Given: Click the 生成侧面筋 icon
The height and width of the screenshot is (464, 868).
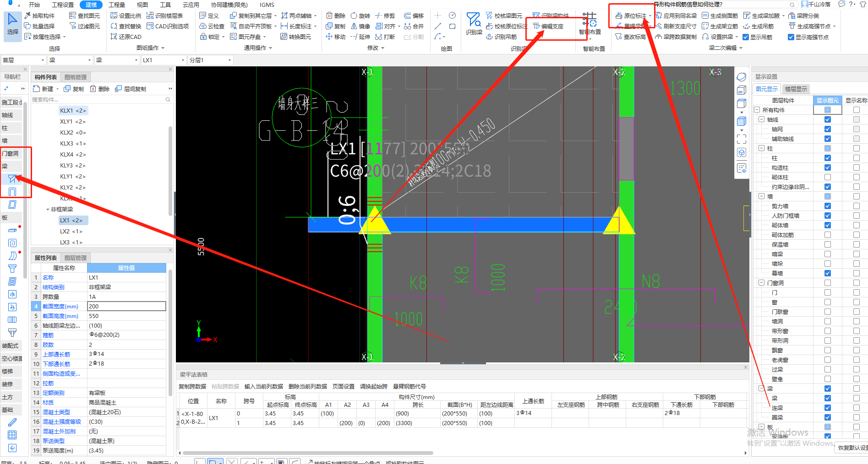Looking at the screenshot, I should pos(705,16).
